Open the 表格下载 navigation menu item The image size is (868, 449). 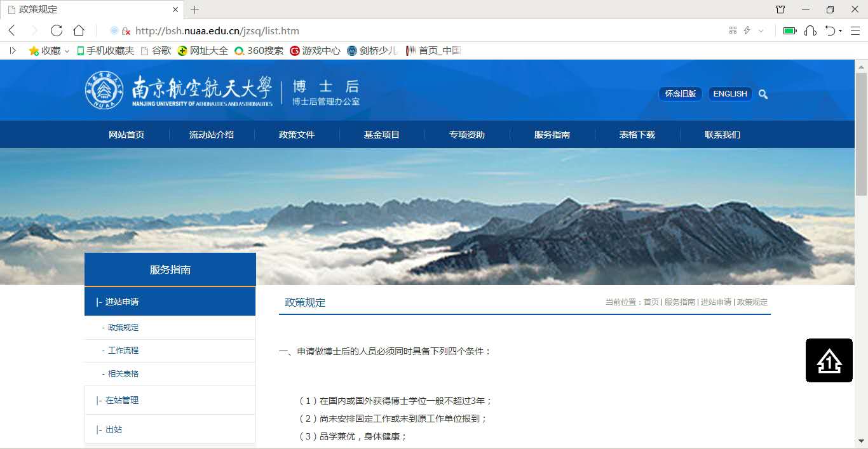637,135
